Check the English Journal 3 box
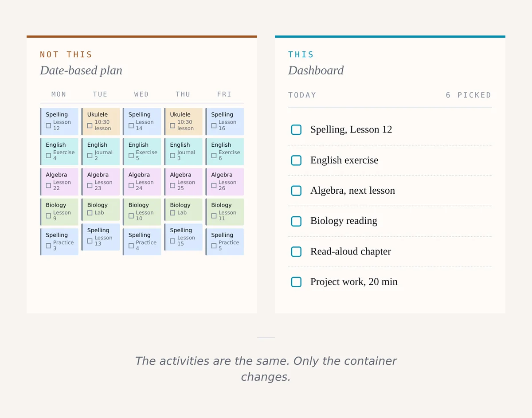The width and height of the screenshot is (532, 418). click(x=172, y=156)
